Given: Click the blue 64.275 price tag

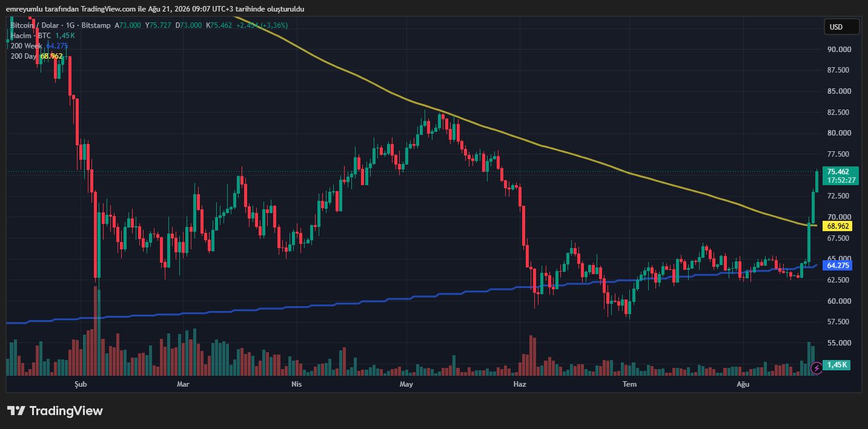Looking at the screenshot, I should pos(839,266).
